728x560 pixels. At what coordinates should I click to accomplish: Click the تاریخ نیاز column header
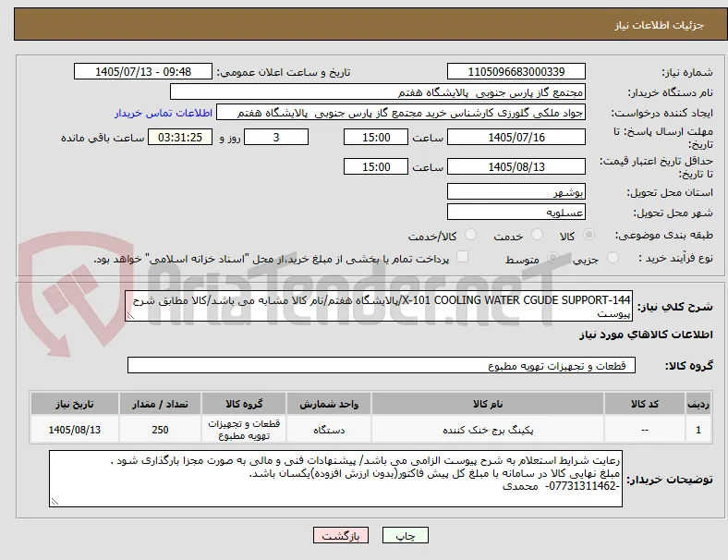(x=74, y=404)
